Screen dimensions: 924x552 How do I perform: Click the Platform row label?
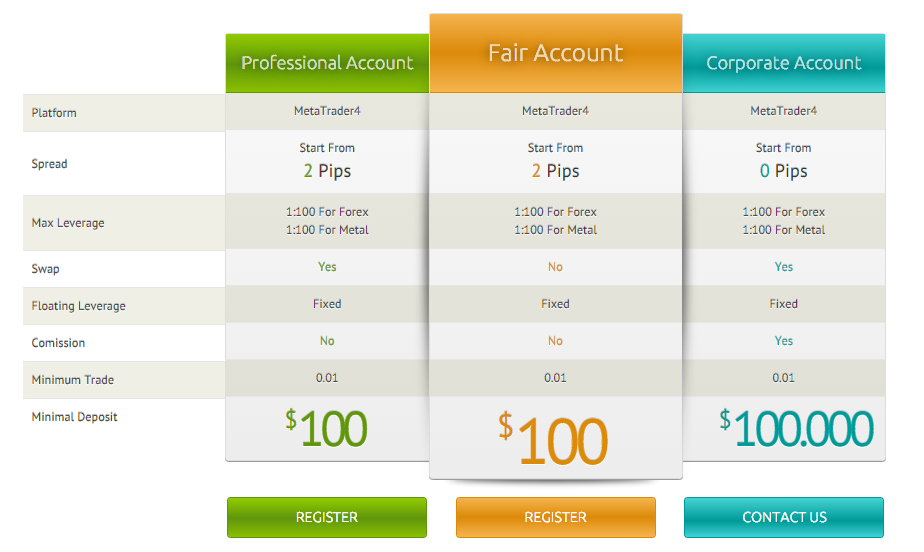coord(54,113)
